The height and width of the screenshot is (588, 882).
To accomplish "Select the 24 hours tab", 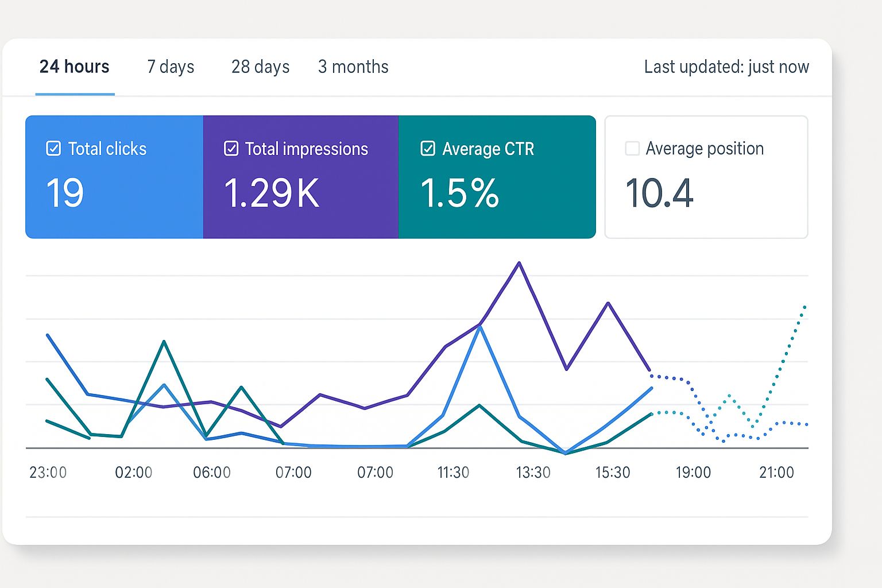I will pos(74,67).
